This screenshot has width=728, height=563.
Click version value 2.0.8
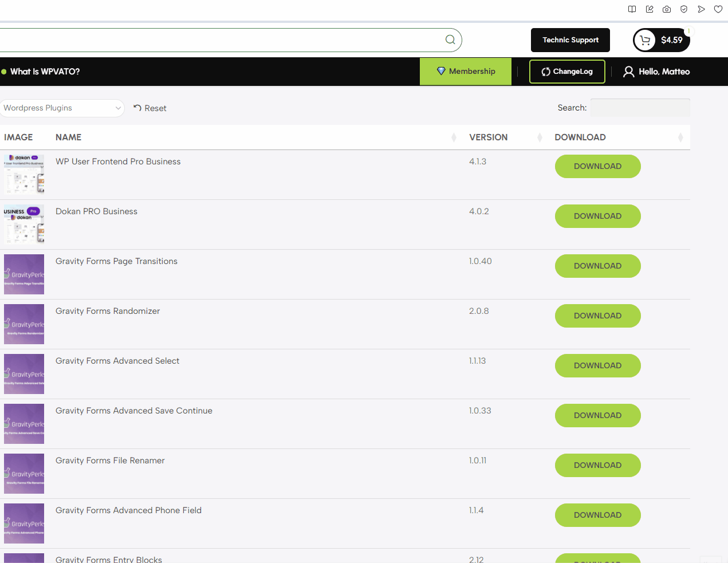tap(479, 311)
